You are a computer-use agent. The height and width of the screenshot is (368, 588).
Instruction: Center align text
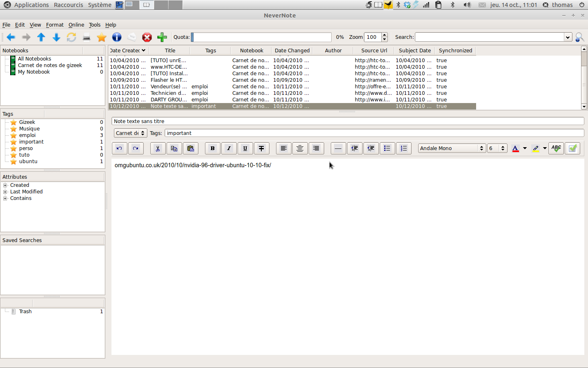click(300, 148)
